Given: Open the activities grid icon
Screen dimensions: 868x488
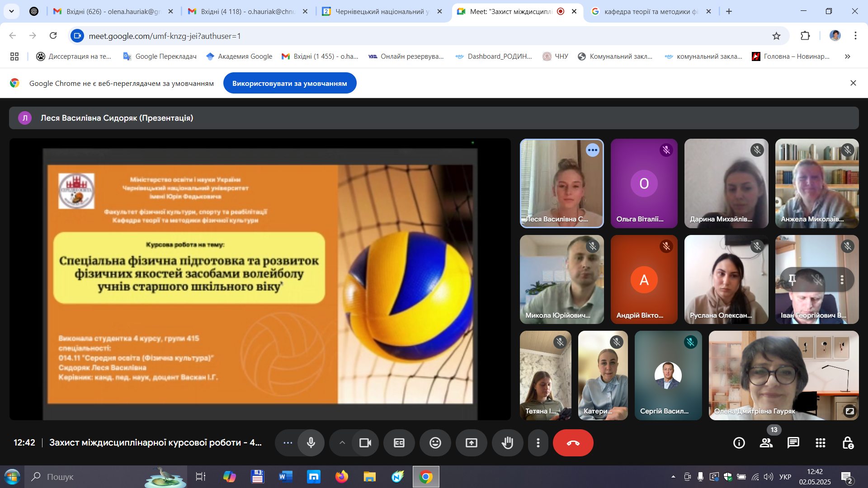Looking at the screenshot, I should (820, 443).
